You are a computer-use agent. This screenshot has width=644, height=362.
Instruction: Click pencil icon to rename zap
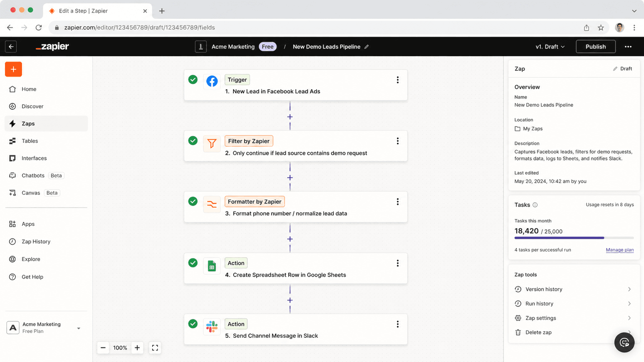pos(367,47)
